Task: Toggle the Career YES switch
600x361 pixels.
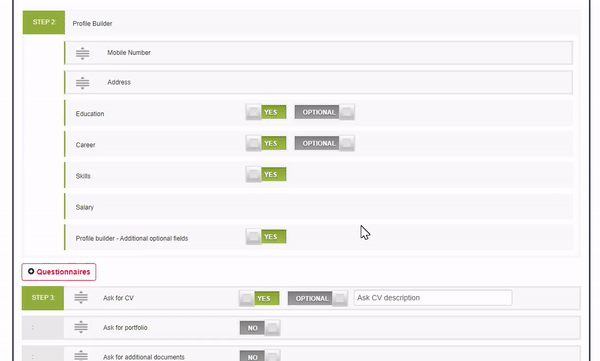Action: [266, 143]
